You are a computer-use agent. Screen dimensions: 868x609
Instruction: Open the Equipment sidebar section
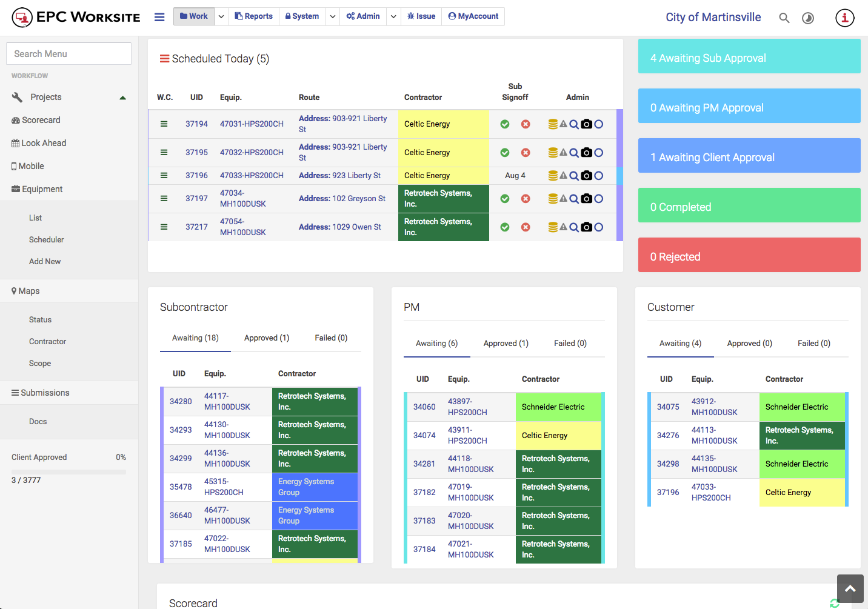point(37,189)
